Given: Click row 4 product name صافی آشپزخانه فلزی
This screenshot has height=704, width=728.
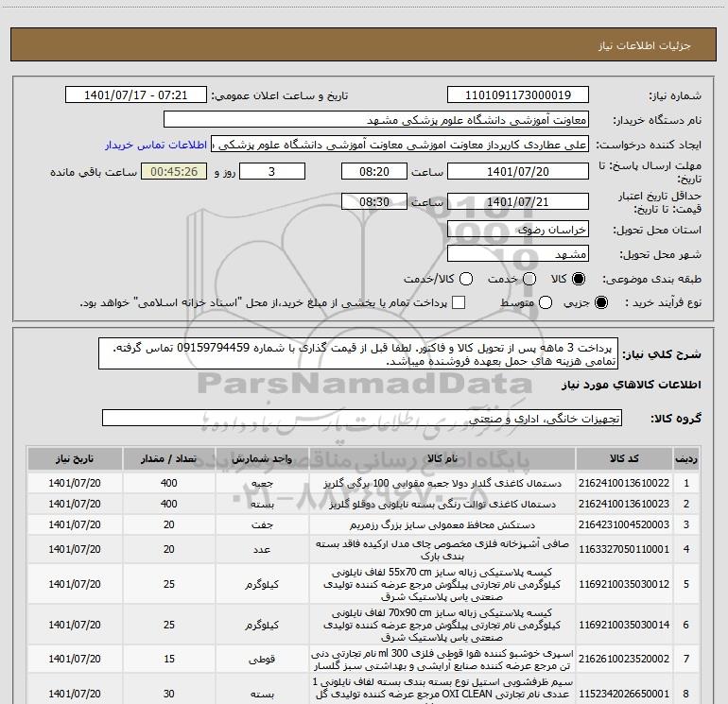Looking at the screenshot, I should pyautogui.click(x=442, y=549).
